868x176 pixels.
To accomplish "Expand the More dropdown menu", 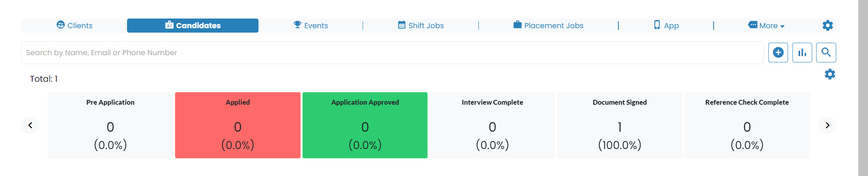I will coord(766,25).
